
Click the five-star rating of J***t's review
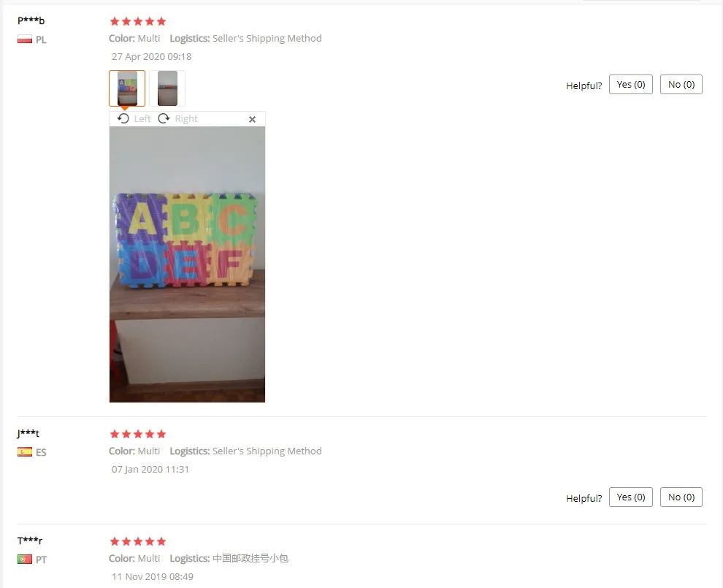click(x=138, y=434)
